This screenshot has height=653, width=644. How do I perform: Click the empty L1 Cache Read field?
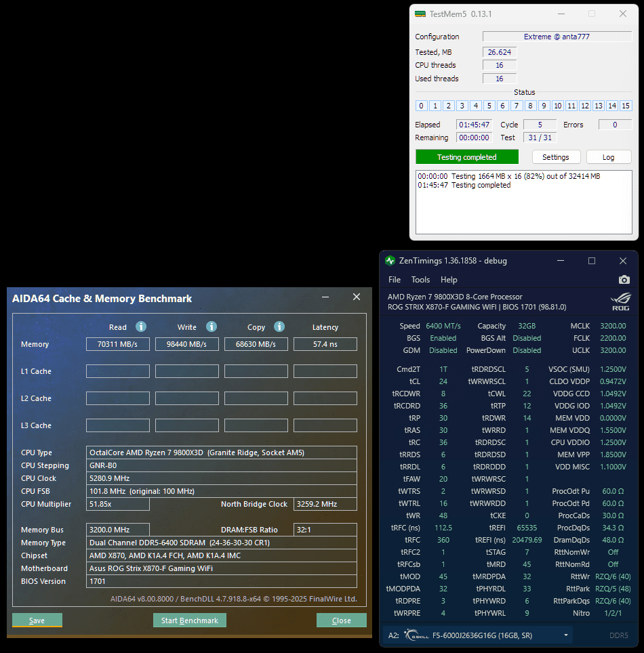(x=117, y=371)
